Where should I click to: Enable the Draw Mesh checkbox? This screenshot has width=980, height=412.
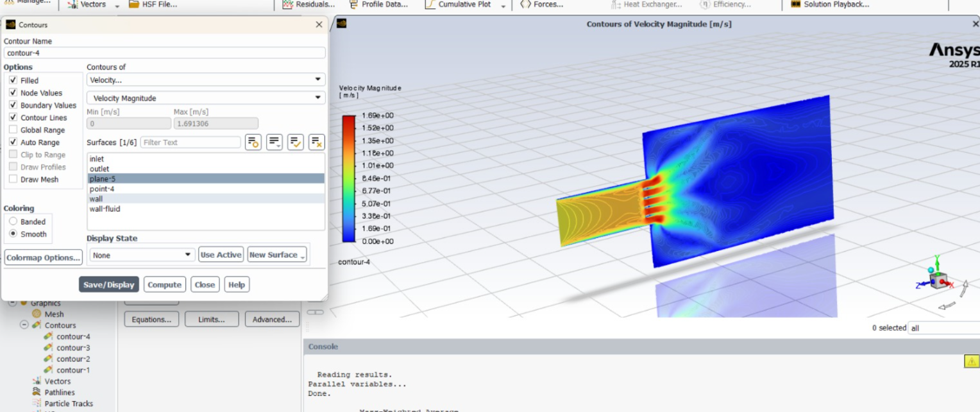[13, 179]
